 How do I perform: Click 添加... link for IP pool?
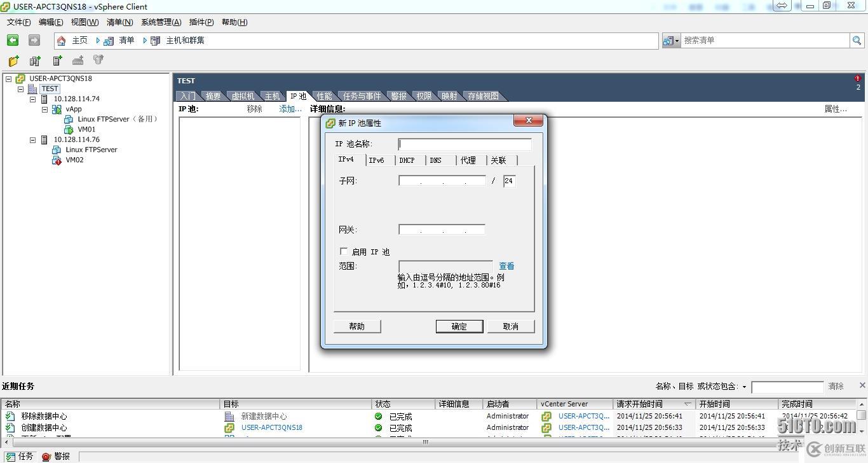290,109
